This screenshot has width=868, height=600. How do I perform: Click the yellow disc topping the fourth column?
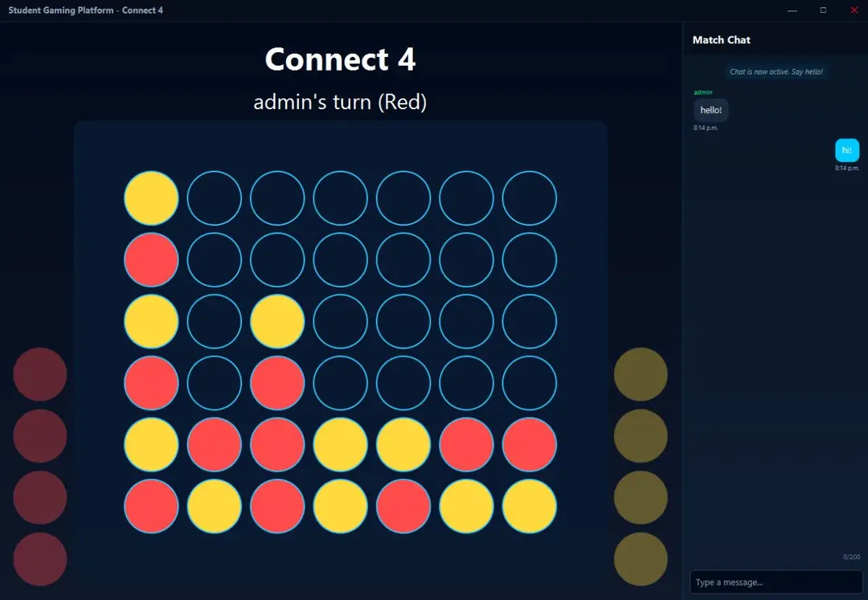click(341, 445)
